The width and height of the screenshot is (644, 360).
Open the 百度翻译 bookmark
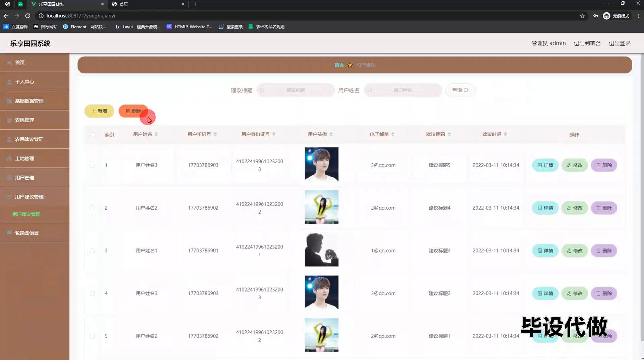[16, 27]
